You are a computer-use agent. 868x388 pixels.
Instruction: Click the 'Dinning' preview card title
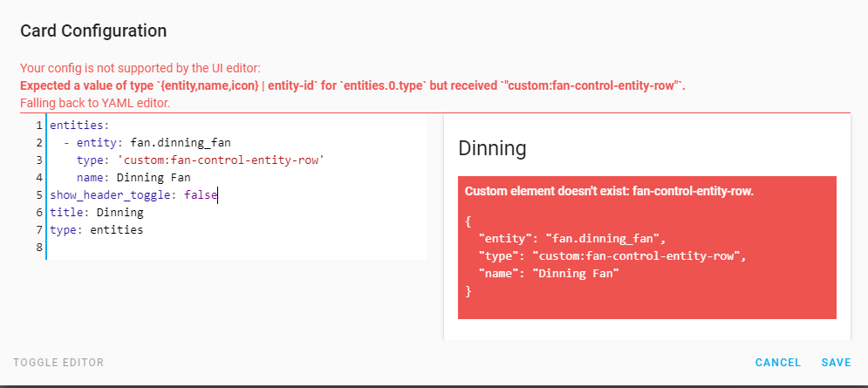(492, 148)
